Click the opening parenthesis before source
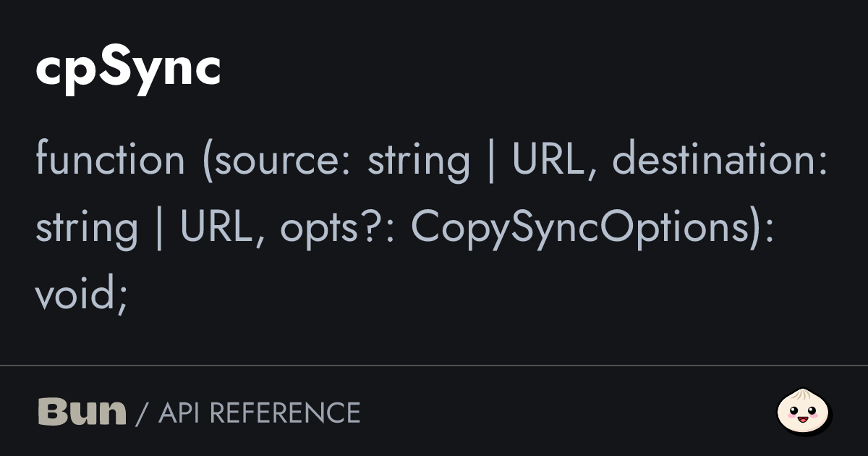This screenshot has height=456, width=868. [x=208, y=160]
